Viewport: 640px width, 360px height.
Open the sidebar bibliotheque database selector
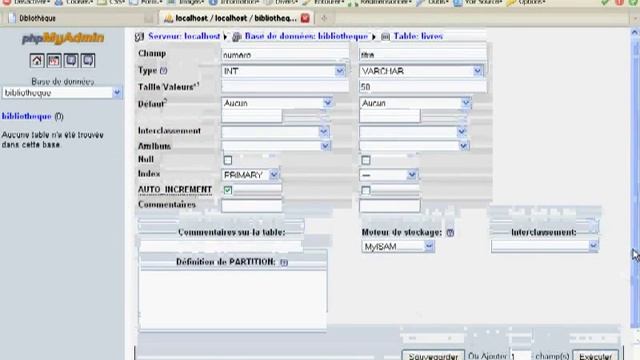tap(62, 93)
